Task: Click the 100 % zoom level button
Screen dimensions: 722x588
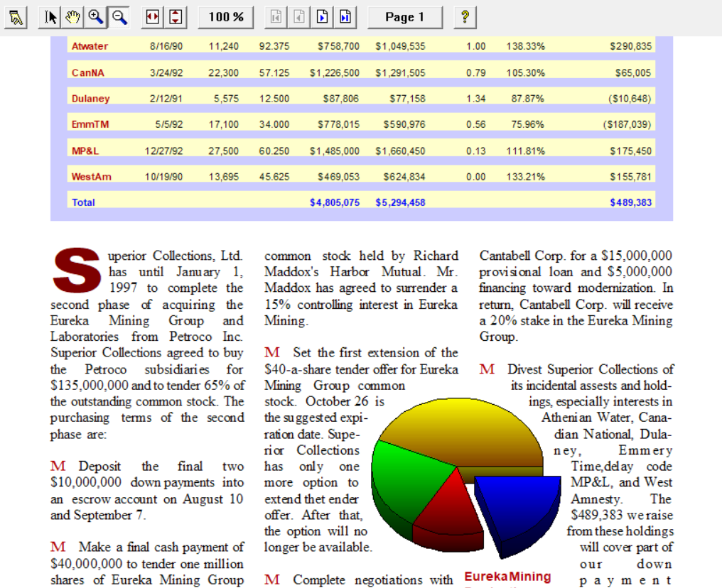Action: point(226,18)
